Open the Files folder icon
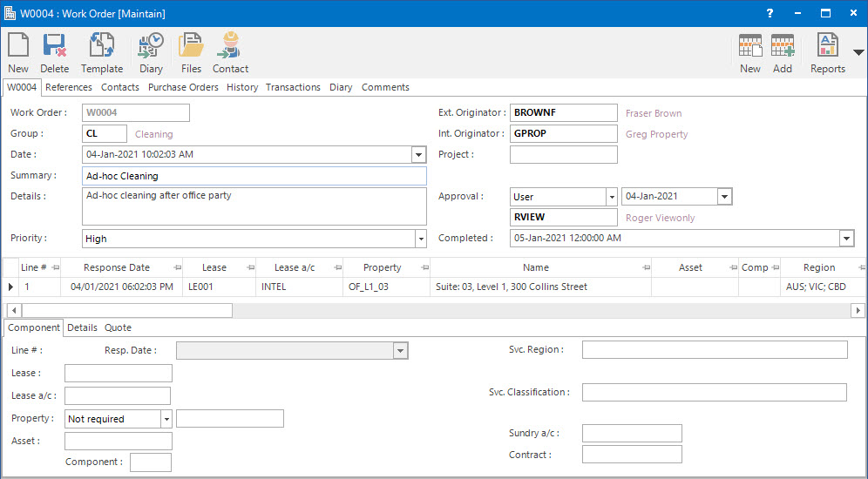868x479 pixels. pos(191,52)
